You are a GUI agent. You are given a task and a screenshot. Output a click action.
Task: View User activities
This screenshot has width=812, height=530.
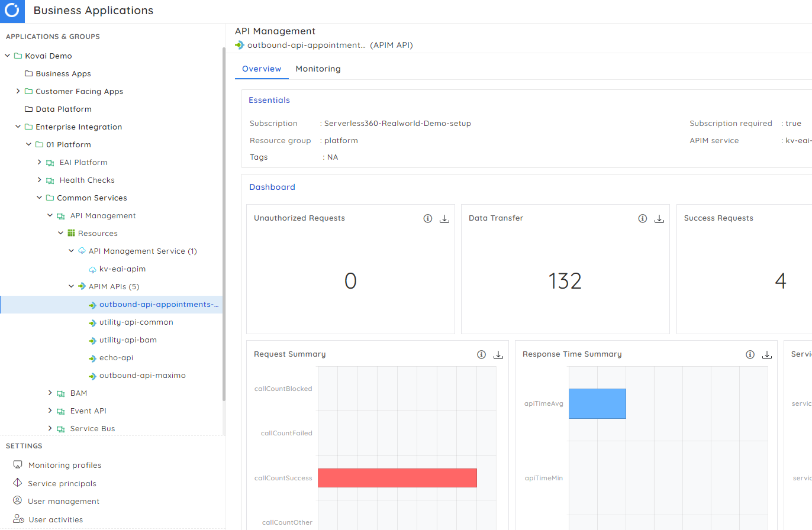pyautogui.click(x=56, y=519)
